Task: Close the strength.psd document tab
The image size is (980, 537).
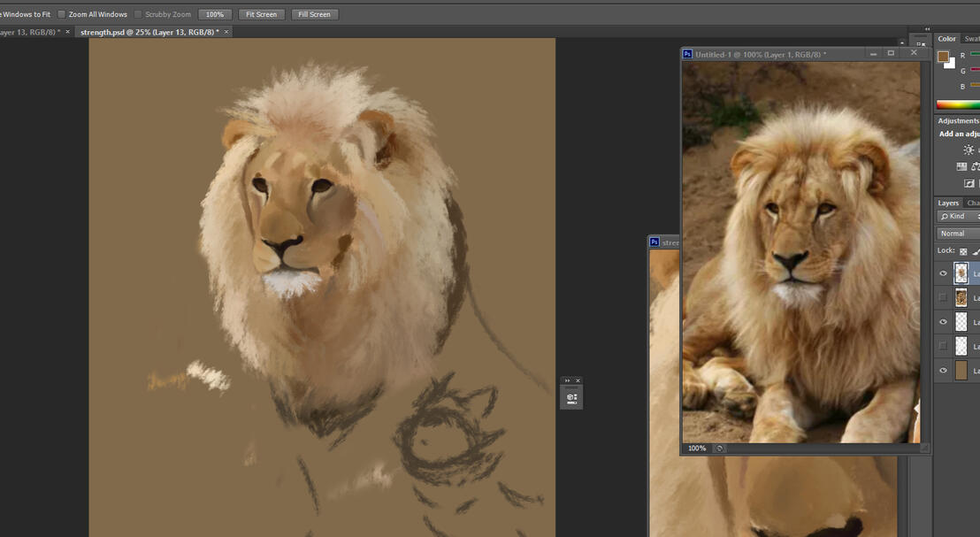Action: click(226, 32)
